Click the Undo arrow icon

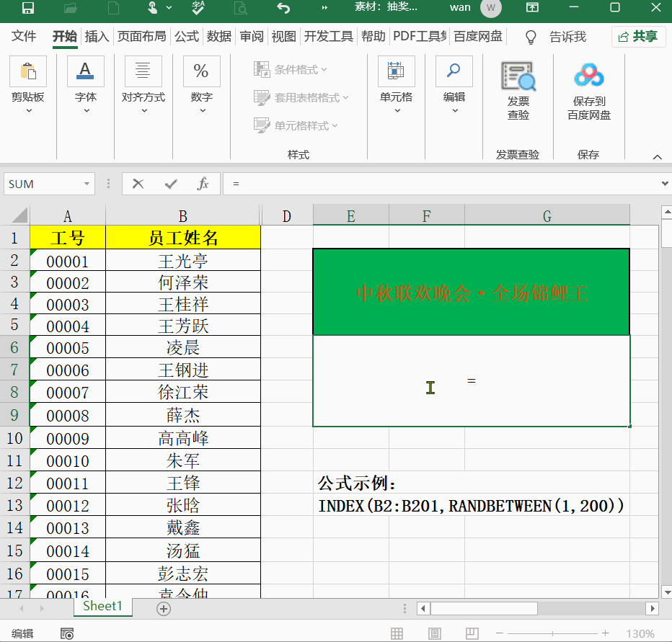(283, 8)
